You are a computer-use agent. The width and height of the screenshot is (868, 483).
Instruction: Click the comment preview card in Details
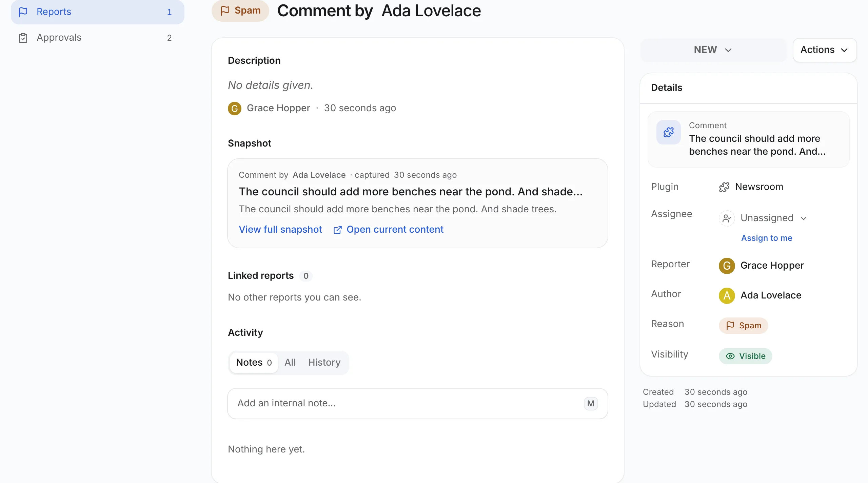click(749, 139)
